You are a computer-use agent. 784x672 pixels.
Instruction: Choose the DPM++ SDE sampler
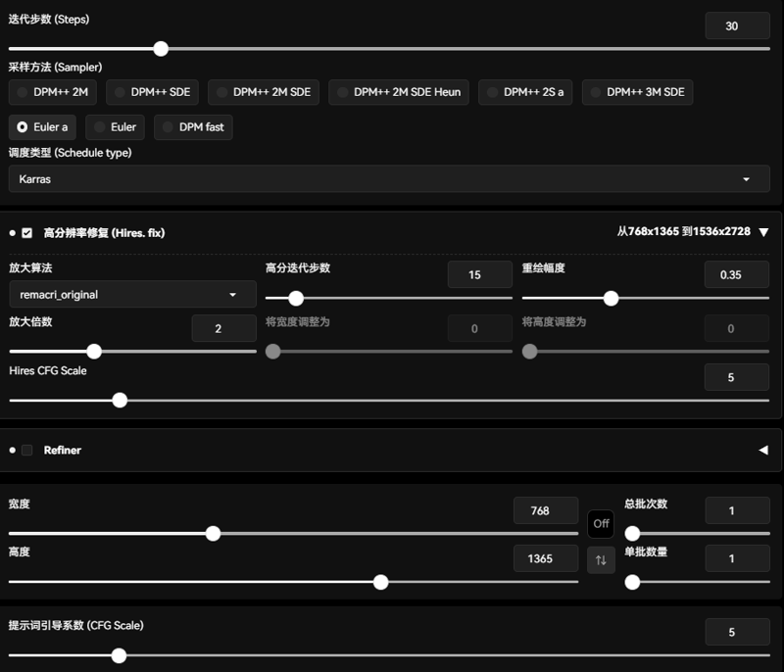pyautogui.click(x=152, y=92)
